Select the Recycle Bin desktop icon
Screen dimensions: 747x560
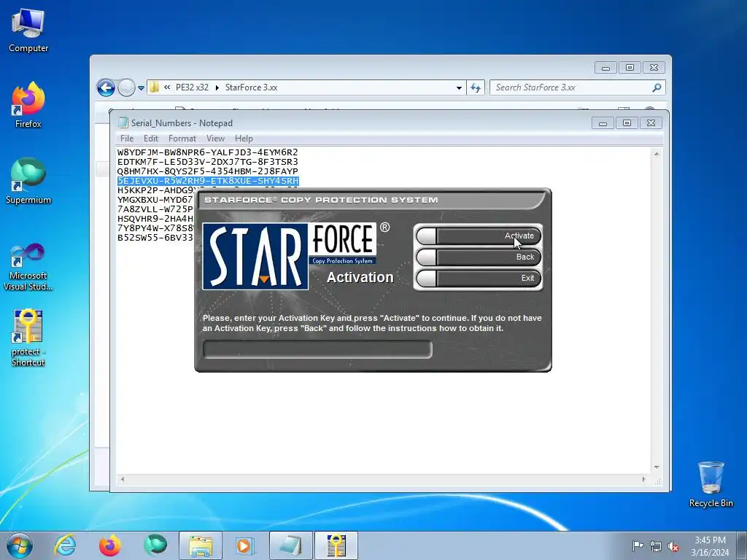(x=711, y=484)
